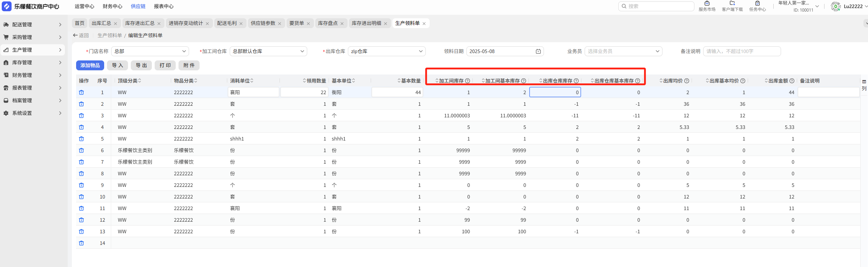Click 附件 attachment button

189,65
